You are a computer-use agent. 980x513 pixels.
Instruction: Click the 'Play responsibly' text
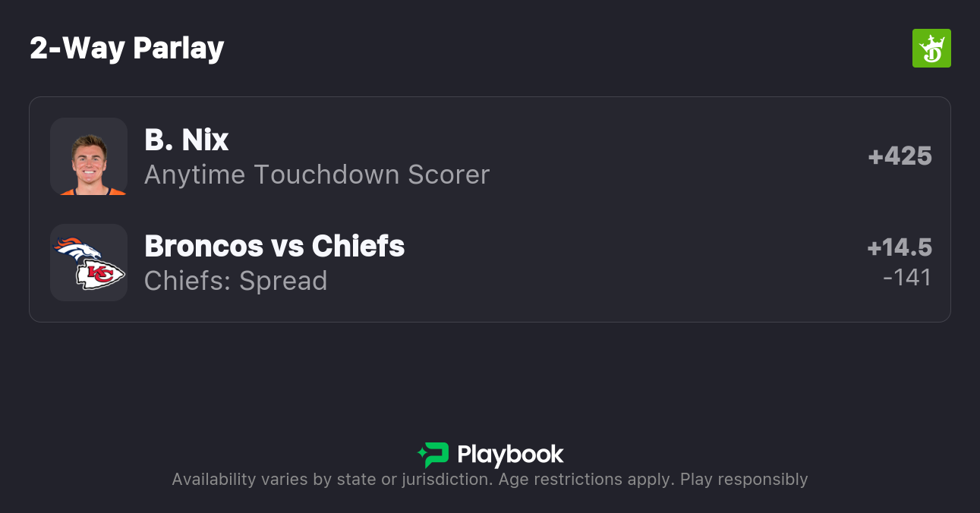coord(744,480)
